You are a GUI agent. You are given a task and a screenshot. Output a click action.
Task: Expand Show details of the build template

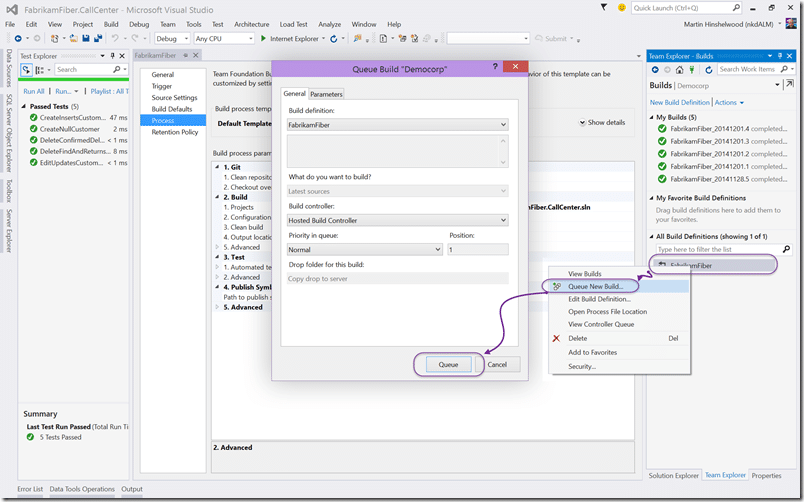coord(602,123)
